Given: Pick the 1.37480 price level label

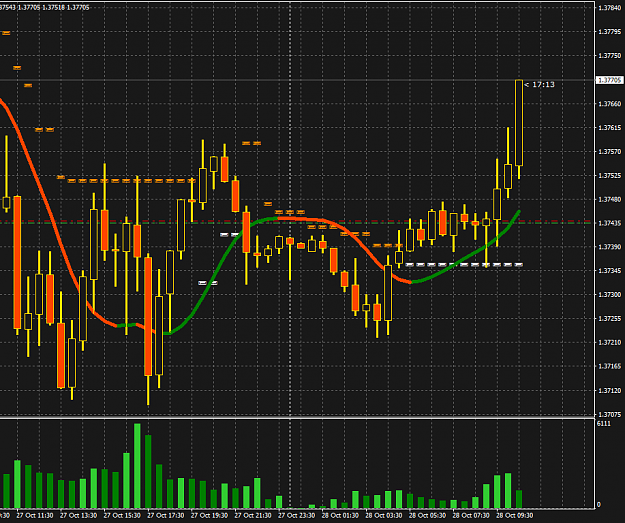Looking at the screenshot, I should (x=610, y=199).
